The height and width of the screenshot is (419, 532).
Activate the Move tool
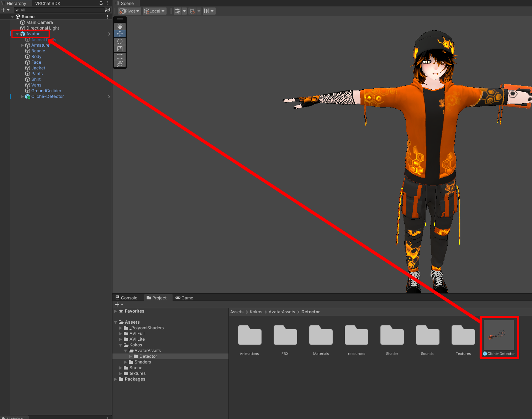120,34
